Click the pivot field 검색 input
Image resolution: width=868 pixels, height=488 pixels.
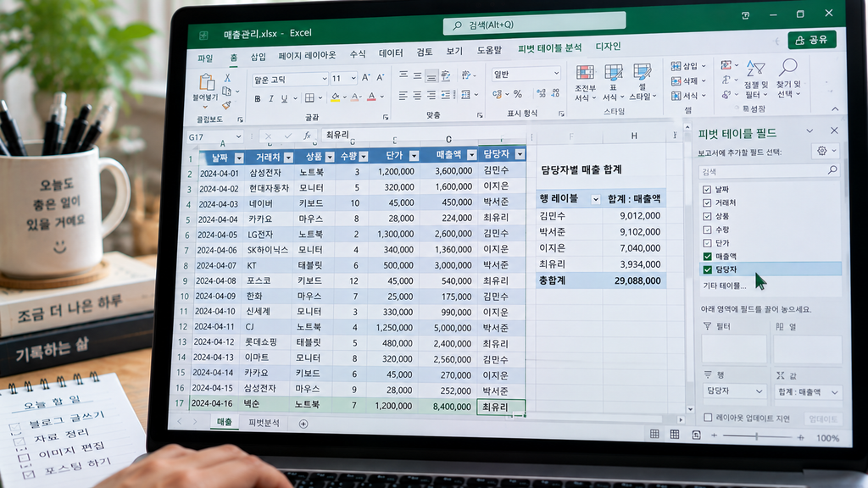point(768,171)
